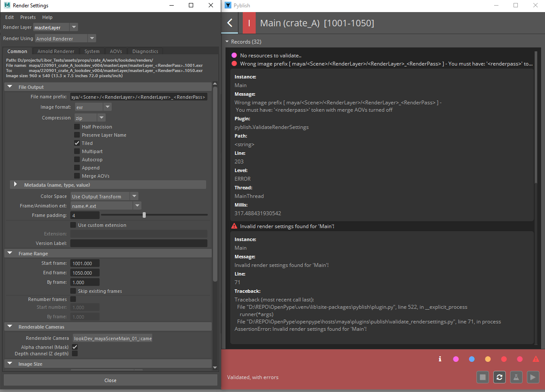Click the Close button in Render Settings
Screen dimensions: 545x392
110,380
